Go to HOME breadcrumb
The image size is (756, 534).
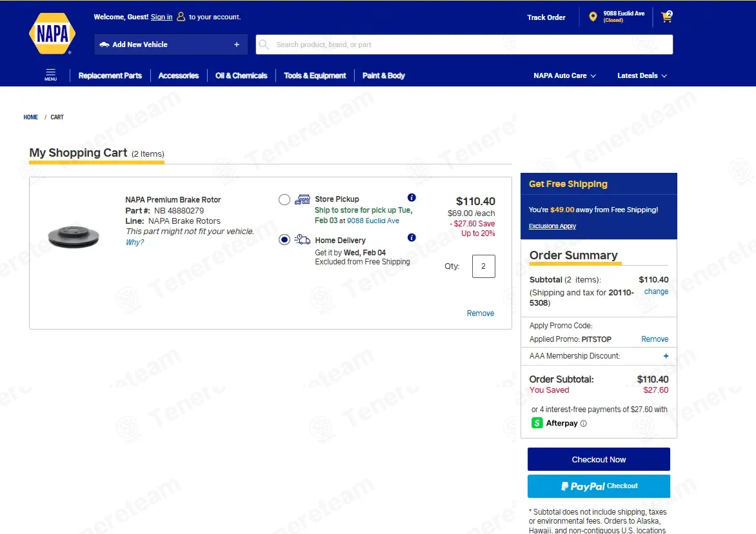click(x=31, y=117)
